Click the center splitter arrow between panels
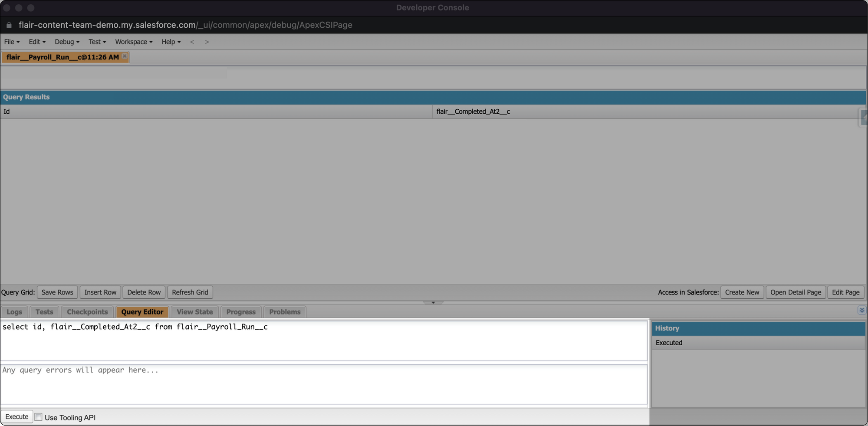 433,302
